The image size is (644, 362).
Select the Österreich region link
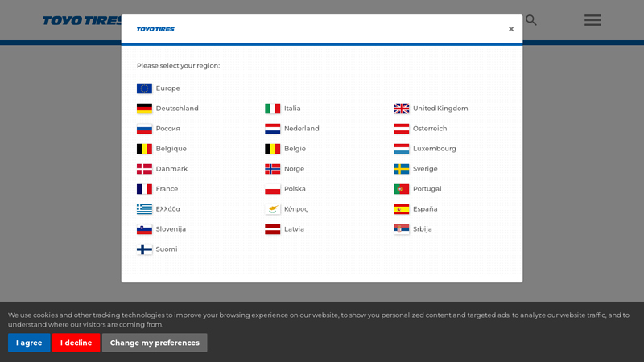429,129
